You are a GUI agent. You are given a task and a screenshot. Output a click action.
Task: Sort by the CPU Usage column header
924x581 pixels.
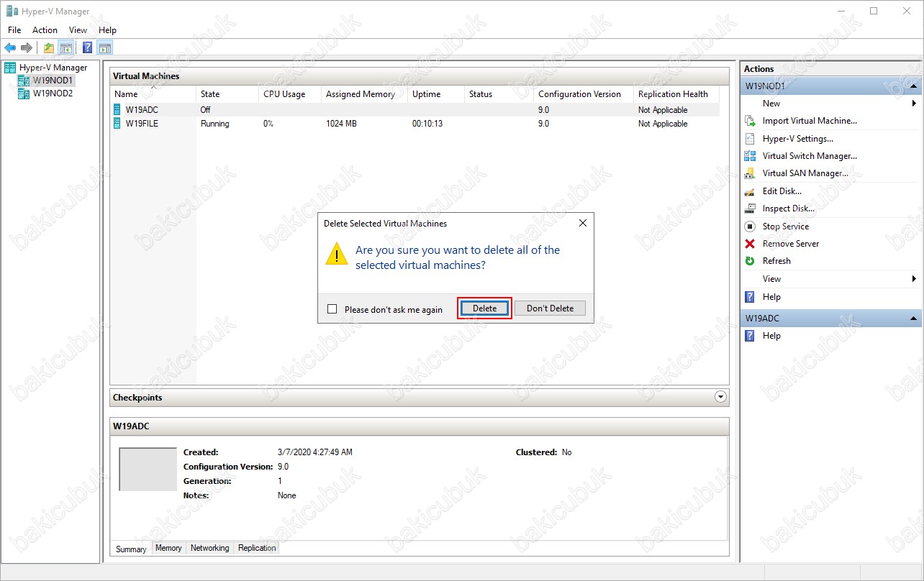coord(290,94)
